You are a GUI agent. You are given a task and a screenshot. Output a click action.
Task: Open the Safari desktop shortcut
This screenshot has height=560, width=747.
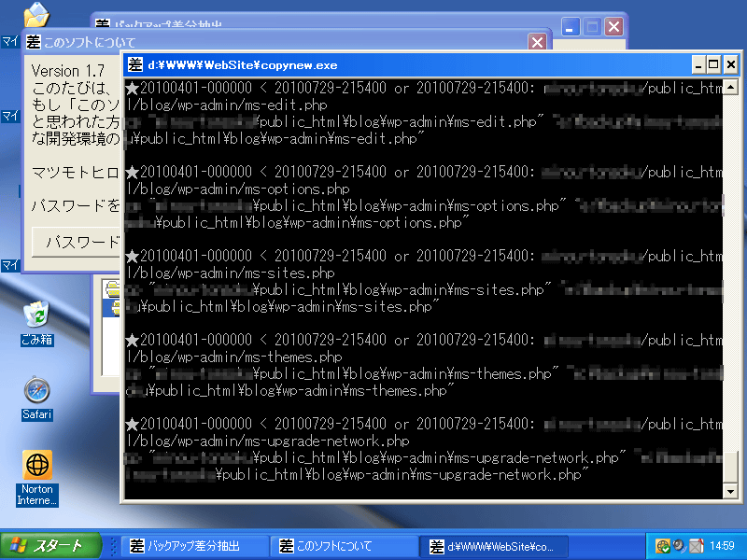pos(36,399)
